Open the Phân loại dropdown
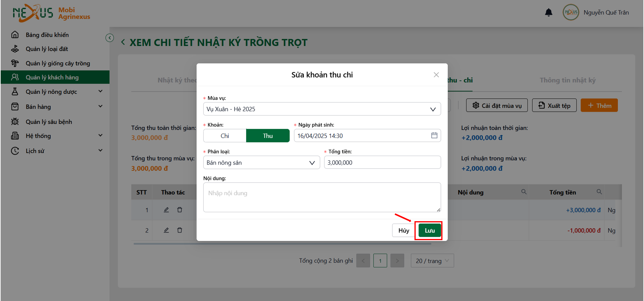The height and width of the screenshot is (301, 644). point(262,163)
